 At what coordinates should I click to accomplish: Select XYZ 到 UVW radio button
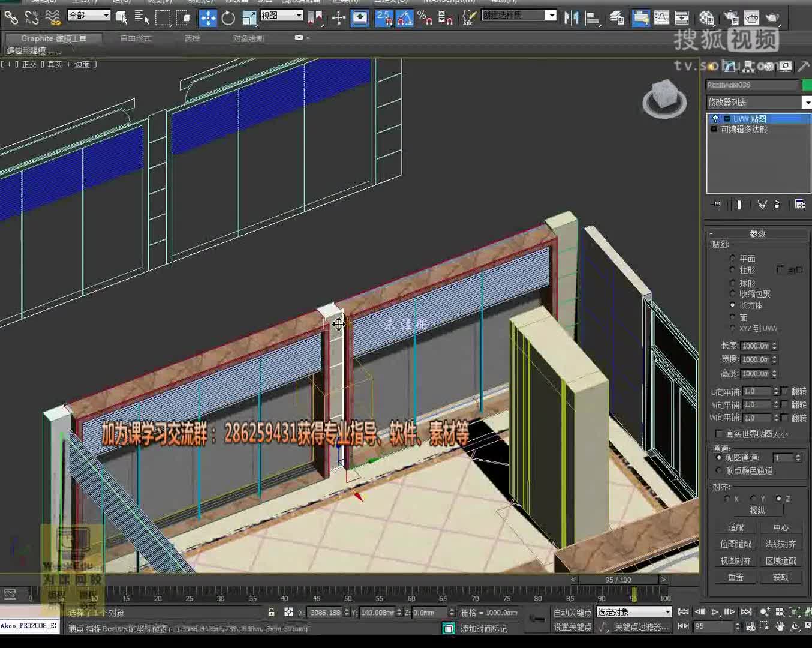coord(732,328)
